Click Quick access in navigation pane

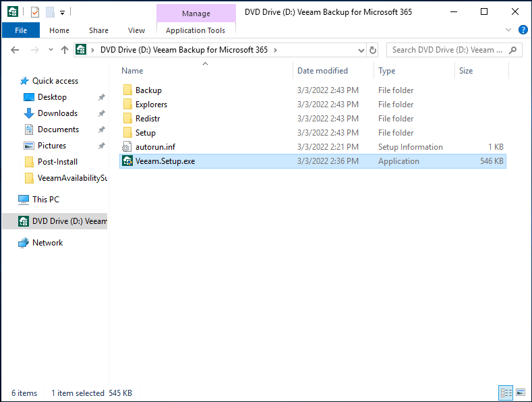point(55,81)
